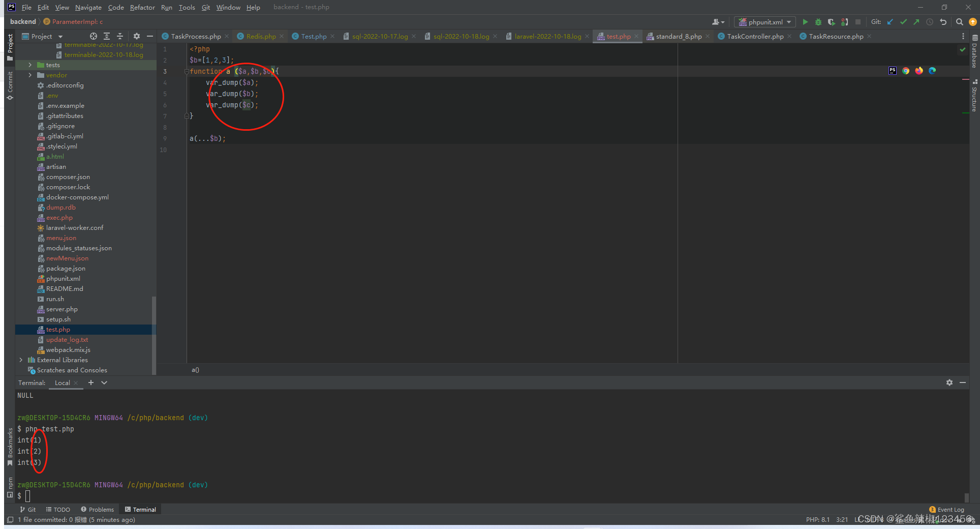The height and width of the screenshot is (529, 980).
Task: Open the Tools menu
Action: (x=187, y=7)
